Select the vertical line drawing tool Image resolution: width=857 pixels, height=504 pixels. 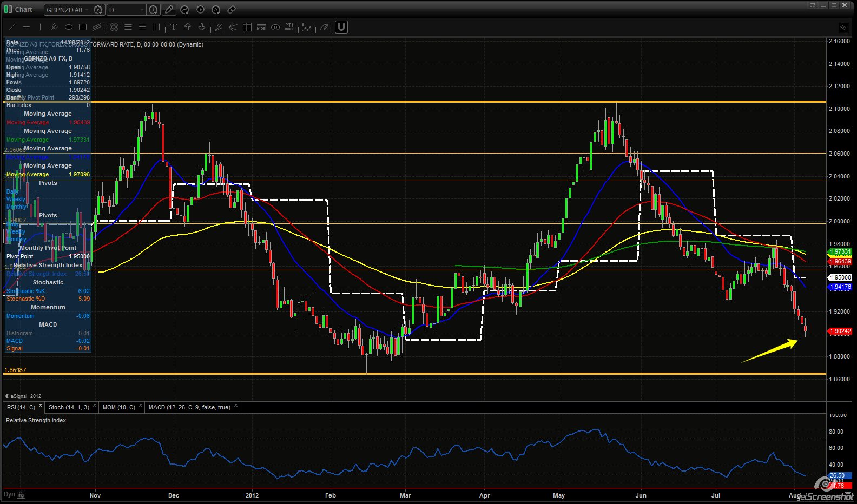tap(39, 27)
